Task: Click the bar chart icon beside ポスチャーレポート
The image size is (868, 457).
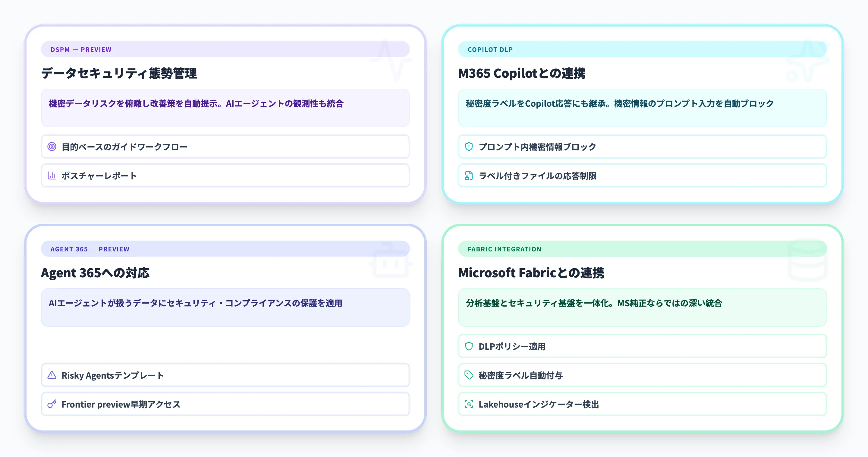Action: coord(52,175)
